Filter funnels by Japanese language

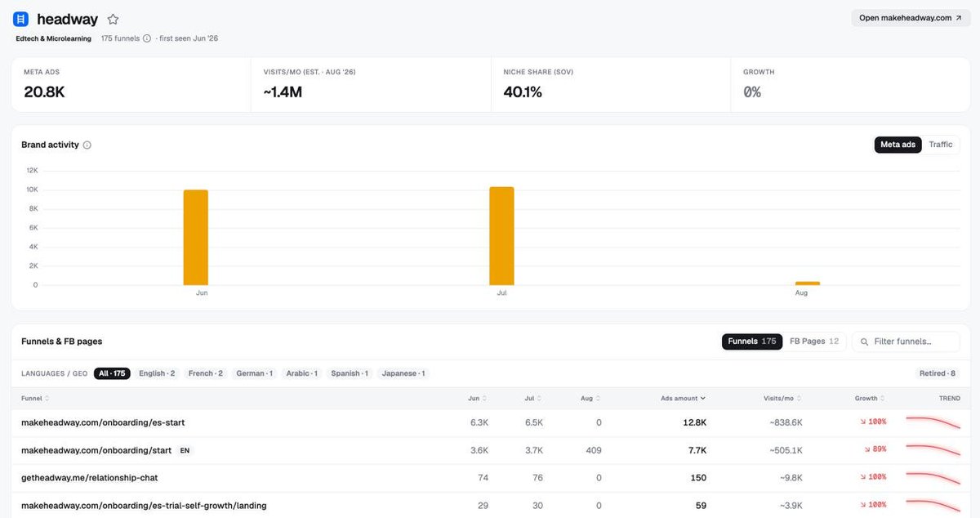coord(403,373)
